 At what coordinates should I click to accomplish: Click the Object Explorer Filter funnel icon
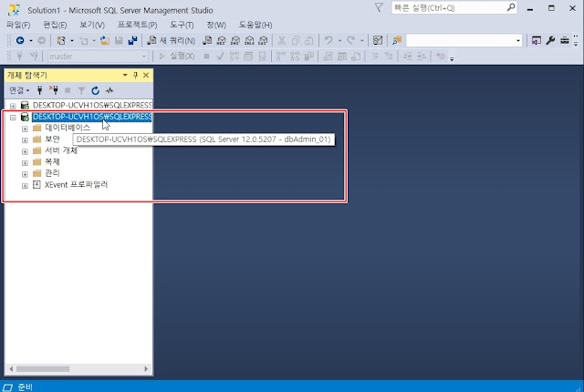point(81,90)
